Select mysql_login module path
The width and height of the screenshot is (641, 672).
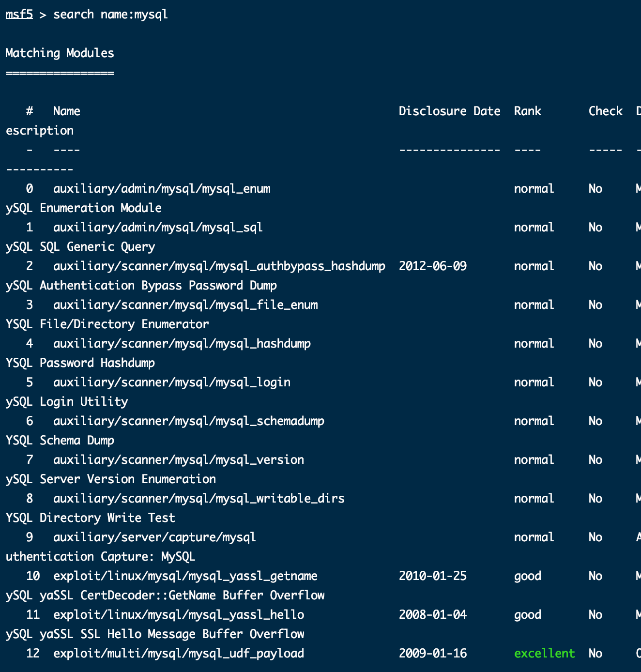[x=172, y=382]
